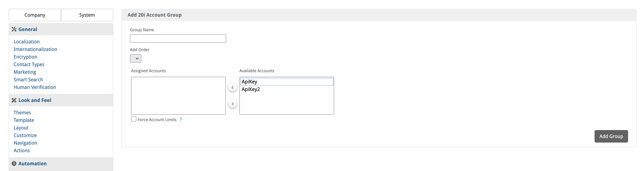The image size is (644, 171).
Task: Open Smart Search settings
Action: point(28,80)
